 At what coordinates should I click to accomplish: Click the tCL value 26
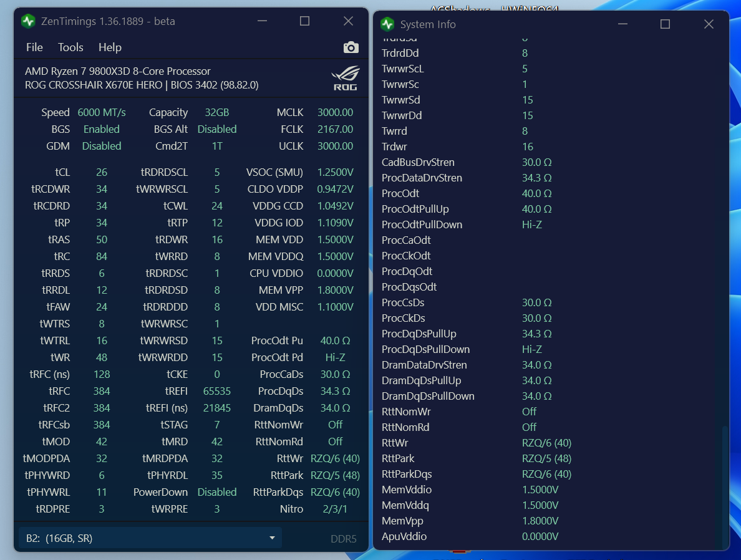102,173
